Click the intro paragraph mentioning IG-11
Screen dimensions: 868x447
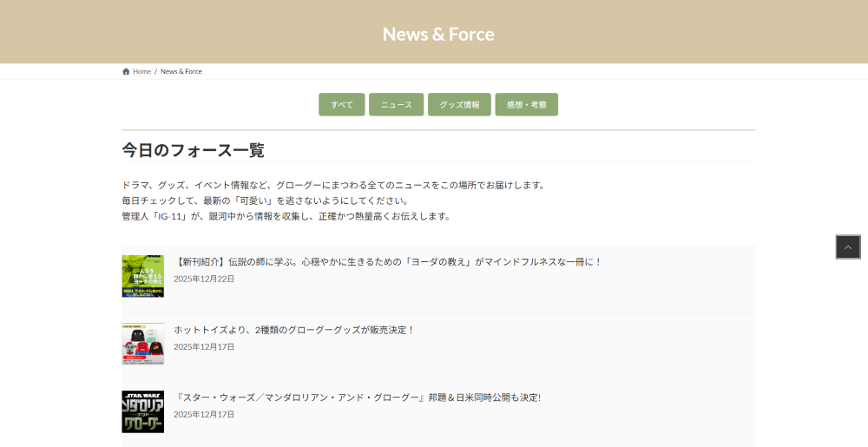tap(286, 216)
